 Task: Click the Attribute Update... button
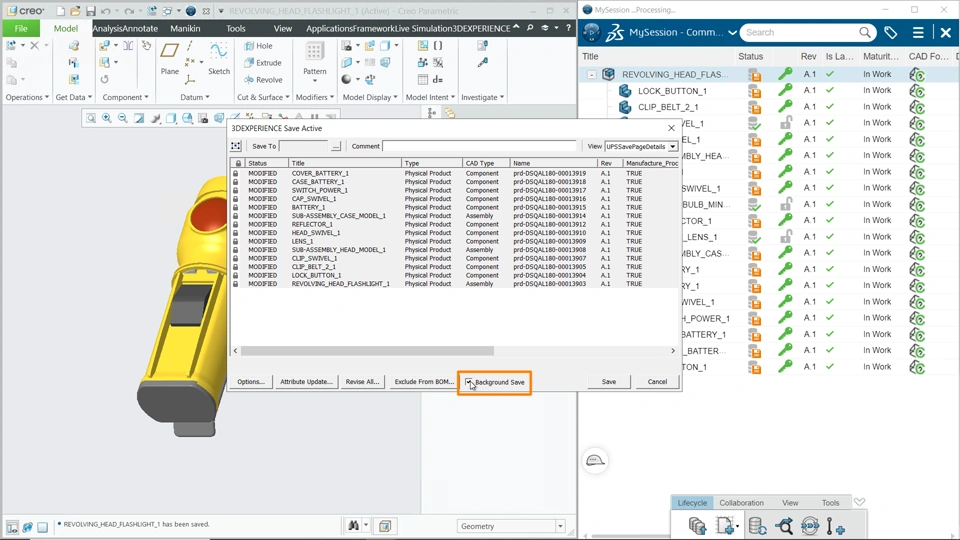tap(306, 381)
